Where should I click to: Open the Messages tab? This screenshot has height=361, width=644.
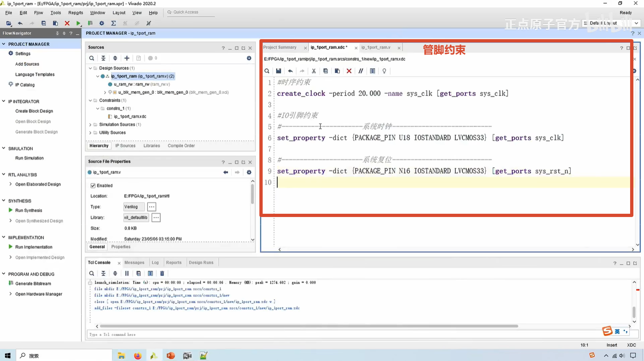(134, 263)
